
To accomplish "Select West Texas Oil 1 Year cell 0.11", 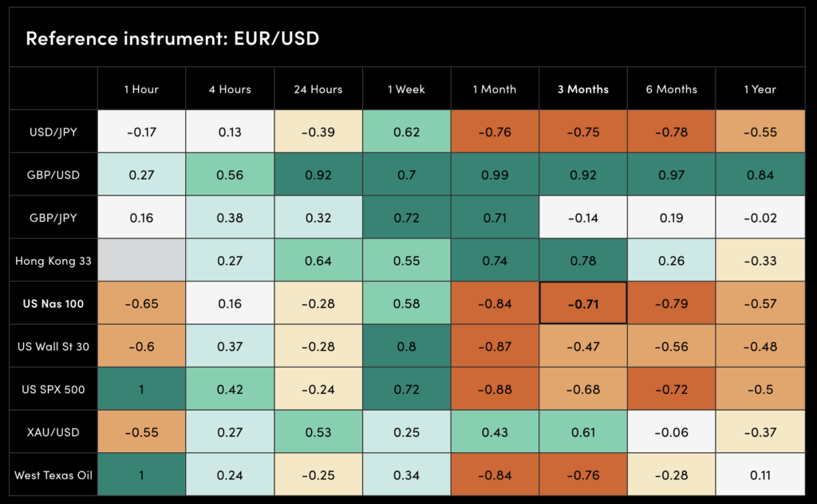I will (759, 475).
